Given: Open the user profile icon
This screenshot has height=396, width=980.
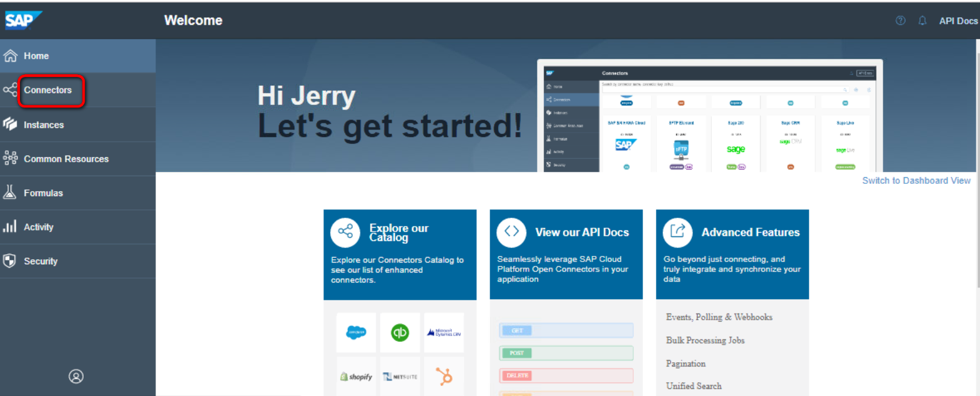Looking at the screenshot, I should (76, 377).
